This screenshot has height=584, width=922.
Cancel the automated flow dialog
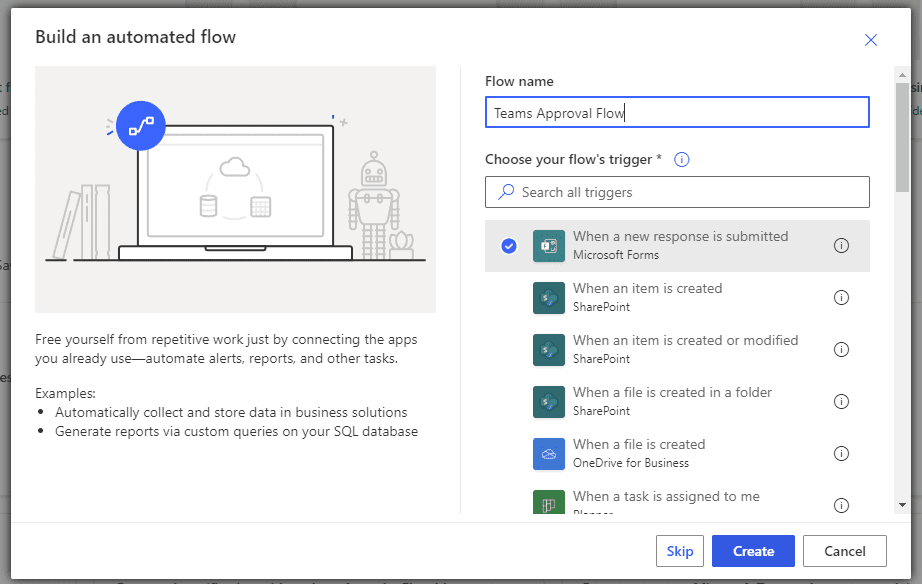[x=844, y=551]
